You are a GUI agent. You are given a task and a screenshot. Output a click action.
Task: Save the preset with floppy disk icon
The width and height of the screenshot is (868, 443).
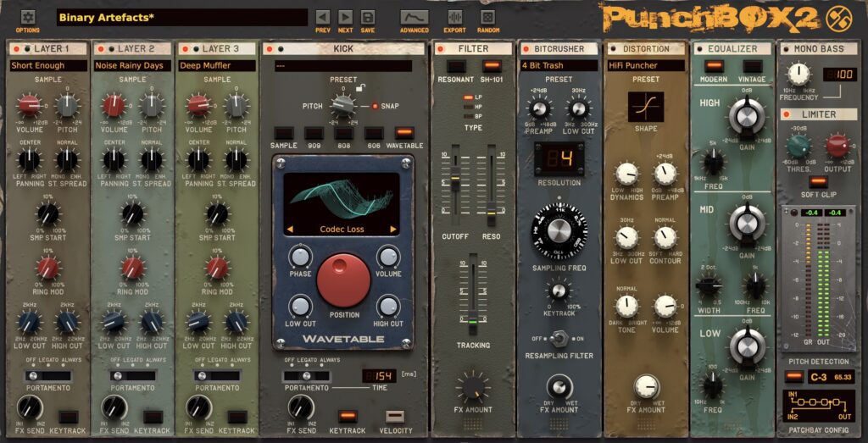point(368,17)
